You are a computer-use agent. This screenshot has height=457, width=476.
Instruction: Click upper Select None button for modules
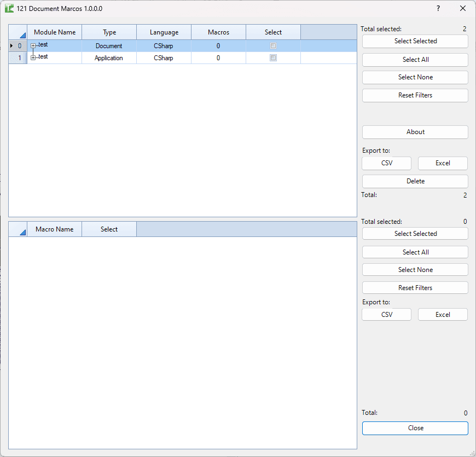pyautogui.click(x=415, y=77)
